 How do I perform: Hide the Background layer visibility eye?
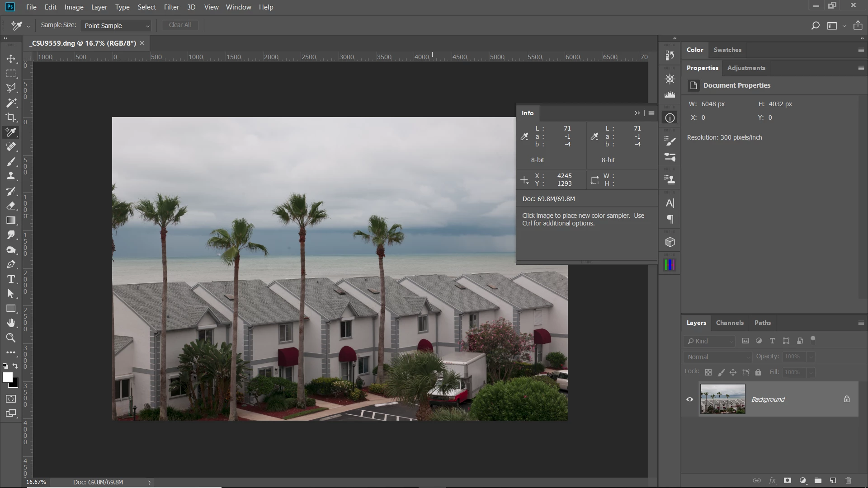690,399
